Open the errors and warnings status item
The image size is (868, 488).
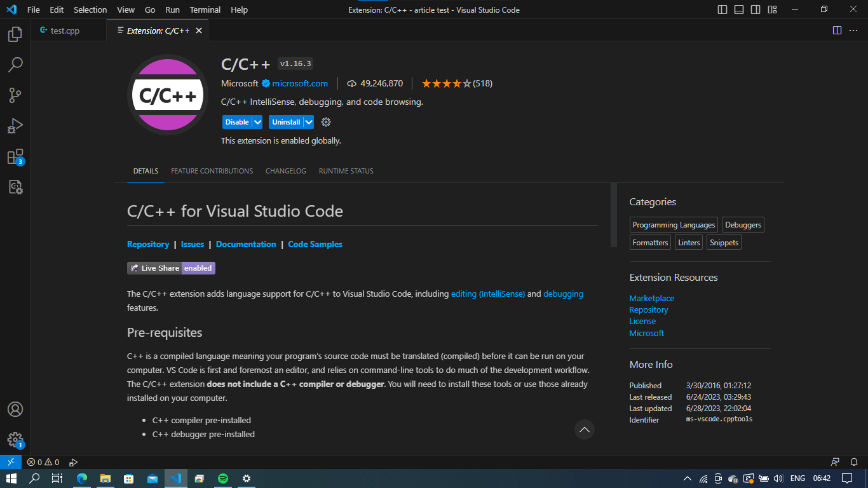pos(43,462)
